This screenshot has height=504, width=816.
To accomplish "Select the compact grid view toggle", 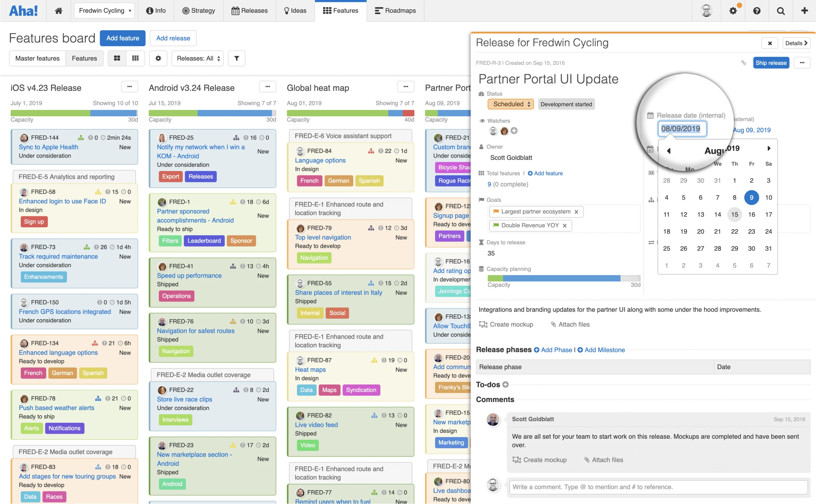I will pos(135,58).
